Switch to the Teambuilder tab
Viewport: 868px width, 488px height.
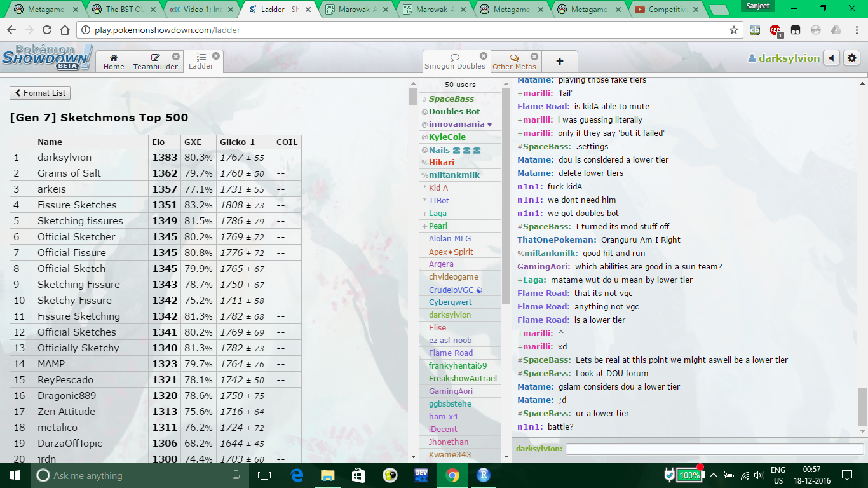point(156,62)
